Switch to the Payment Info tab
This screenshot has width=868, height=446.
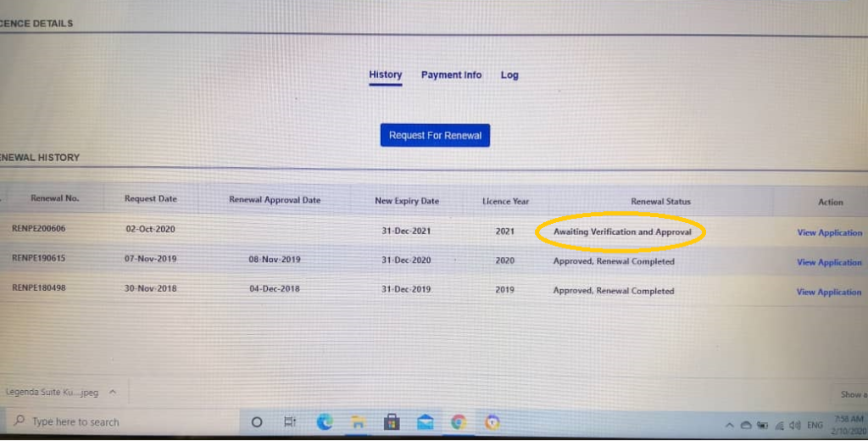tap(451, 75)
